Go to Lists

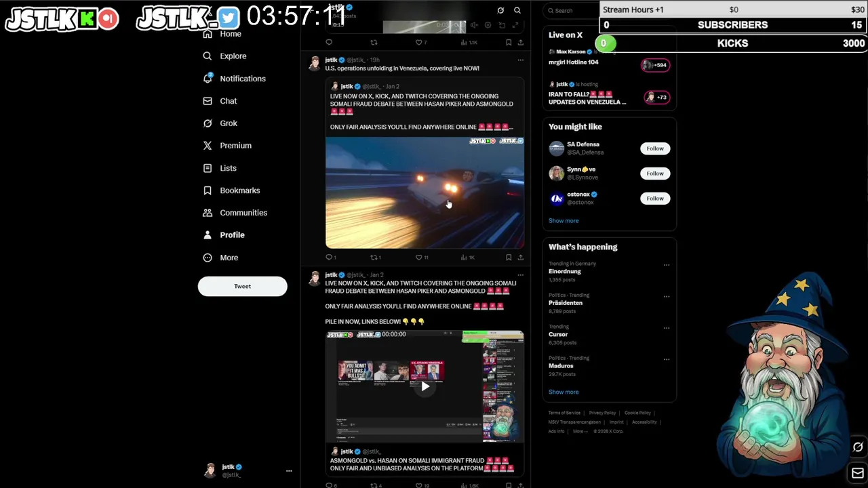click(x=220, y=168)
